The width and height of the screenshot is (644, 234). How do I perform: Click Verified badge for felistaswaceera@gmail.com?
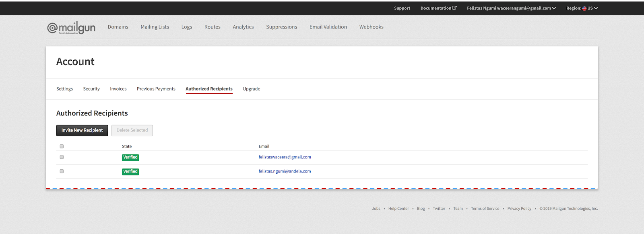tap(130, 158)
